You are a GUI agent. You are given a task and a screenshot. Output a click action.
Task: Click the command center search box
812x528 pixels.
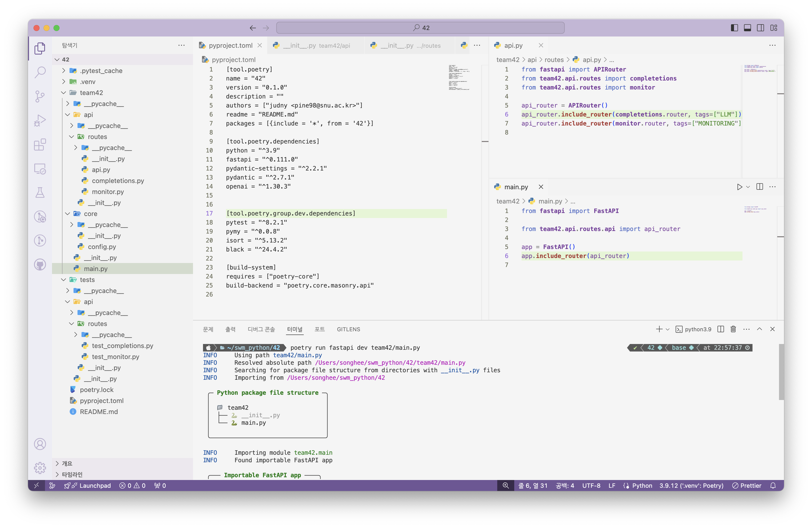[420, 28]
